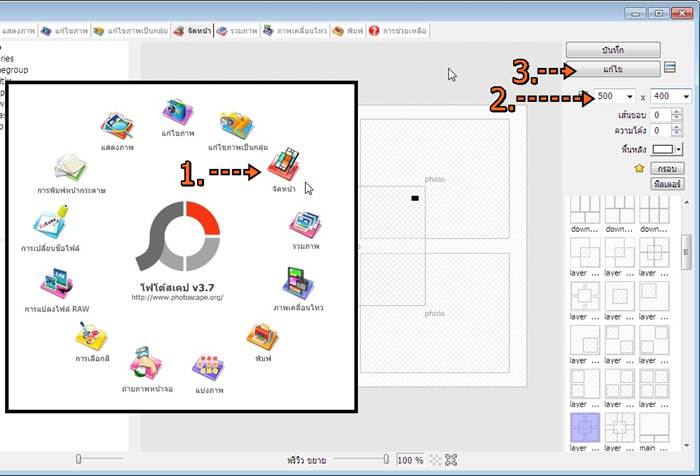Open การแปลงไฟล์ RAW converter icon
700x476 pixels.
57,283
